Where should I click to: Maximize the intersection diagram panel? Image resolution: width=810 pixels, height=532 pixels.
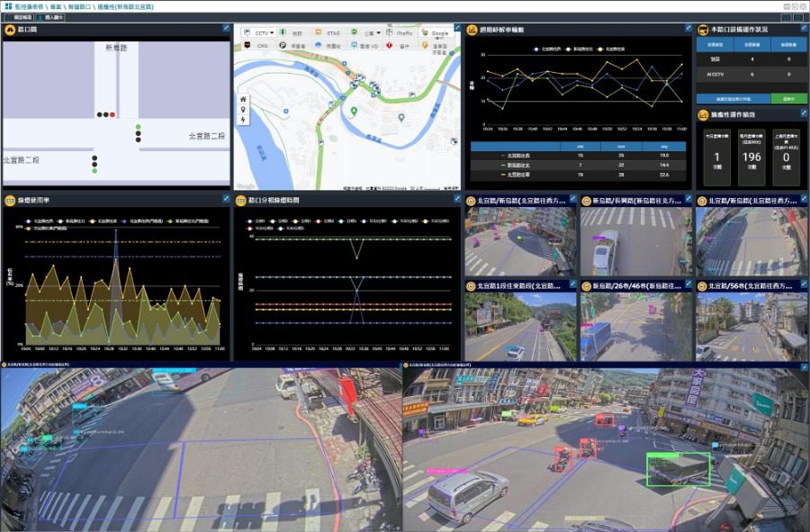click(226, 29)
